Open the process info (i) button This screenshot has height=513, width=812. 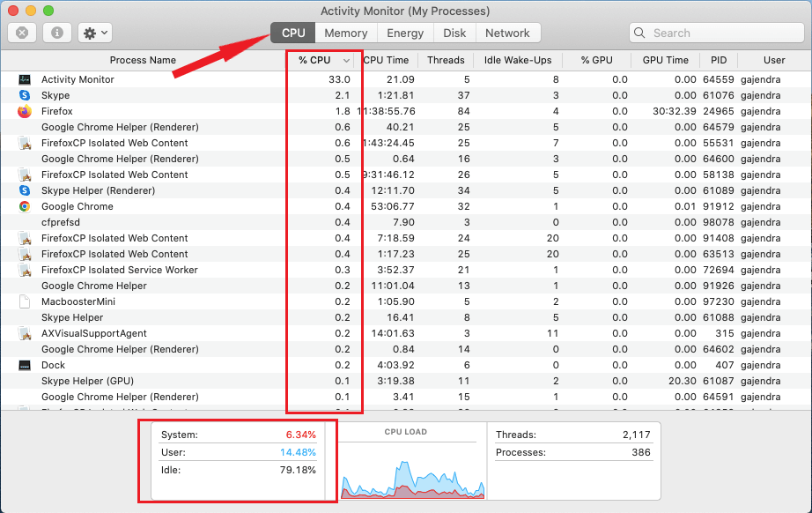tap(57, 33)
